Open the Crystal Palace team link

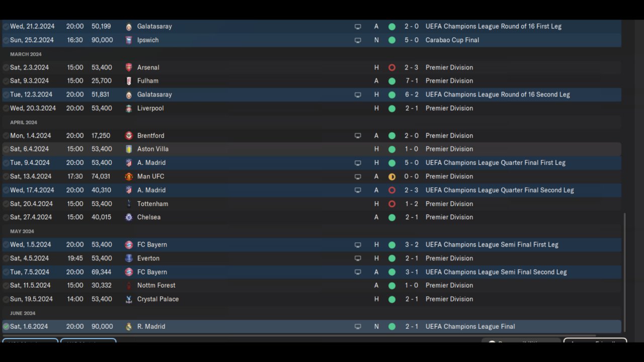pyautogui.click(x=158, y=299)
